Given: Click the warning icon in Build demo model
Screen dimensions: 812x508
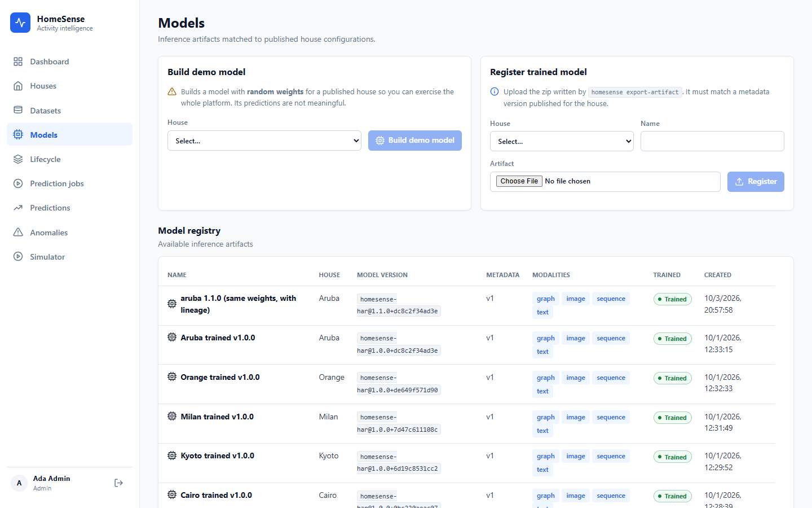Looking at the screenshot, I should [x=172, y=91].
